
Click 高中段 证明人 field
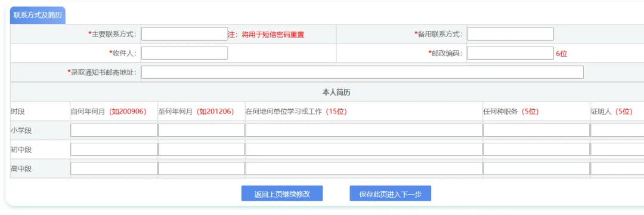tap(617, 168)
